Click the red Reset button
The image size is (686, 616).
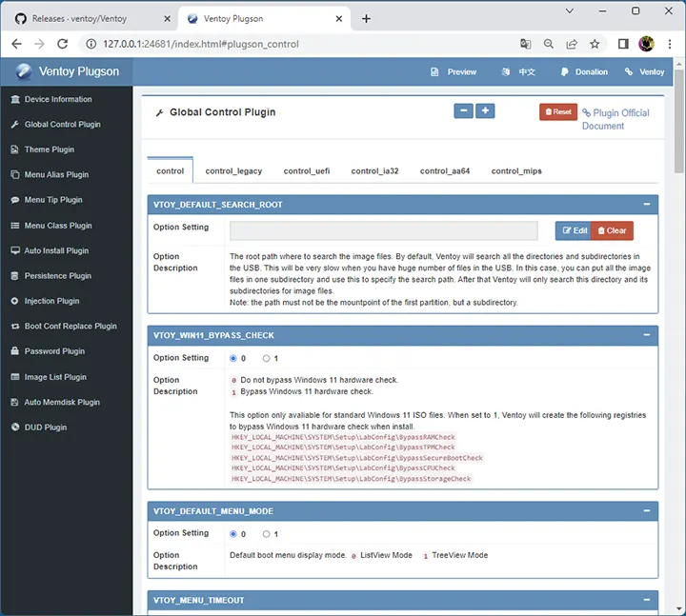pos(558,112)
